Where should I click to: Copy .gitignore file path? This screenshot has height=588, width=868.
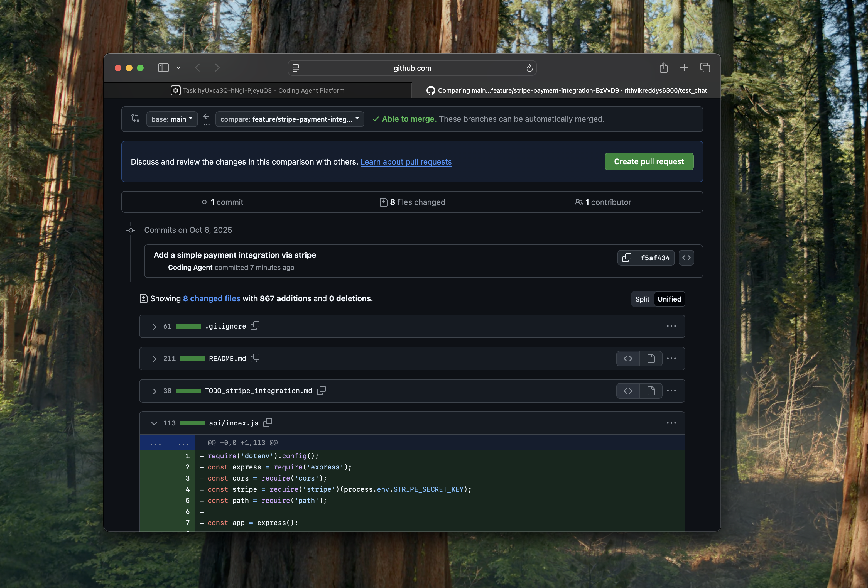(255, 326)
